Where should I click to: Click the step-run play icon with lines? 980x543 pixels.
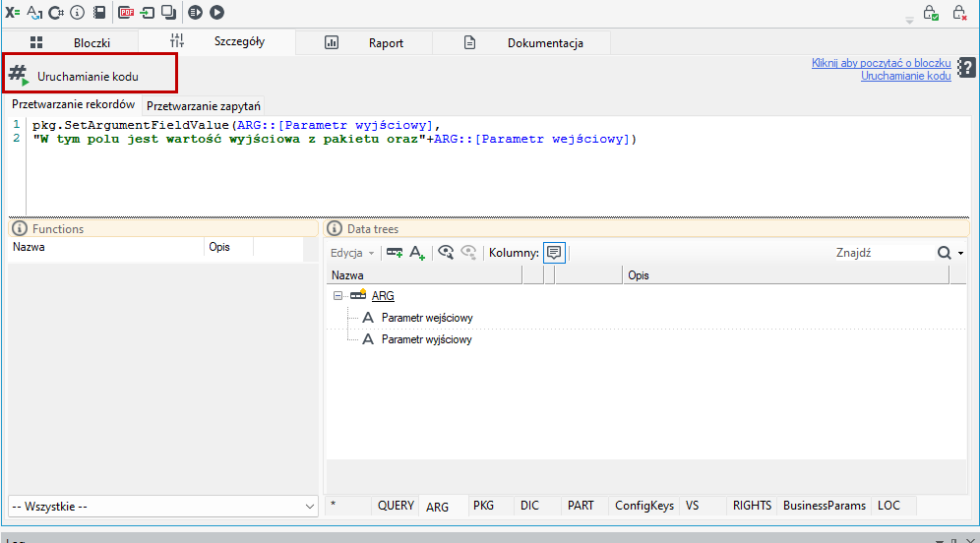coord(195,12)
